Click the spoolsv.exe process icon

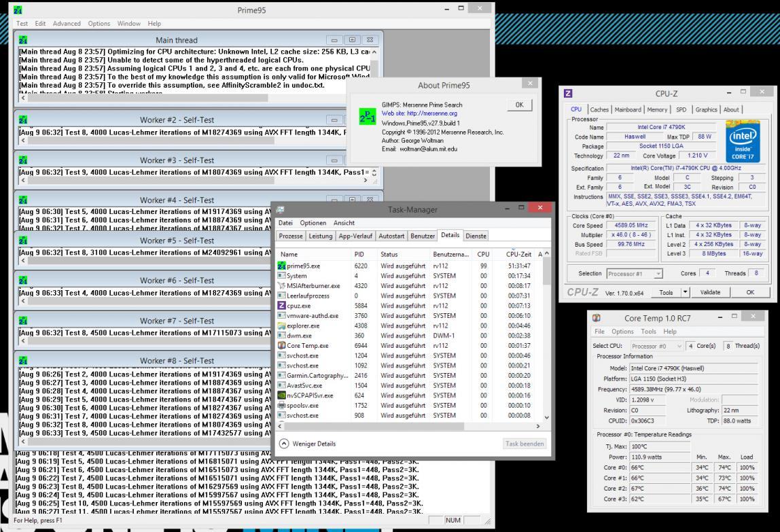point(281,405)
